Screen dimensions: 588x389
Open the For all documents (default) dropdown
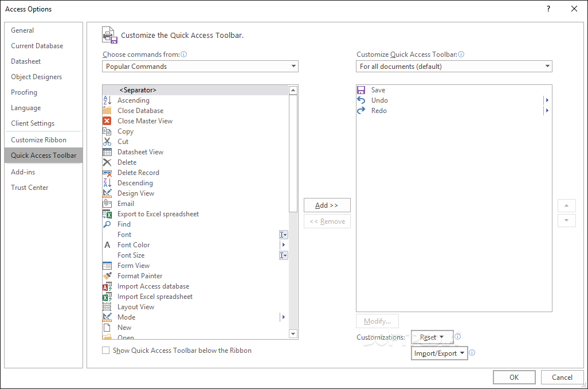pyautogui.click(x=454, y=67)
